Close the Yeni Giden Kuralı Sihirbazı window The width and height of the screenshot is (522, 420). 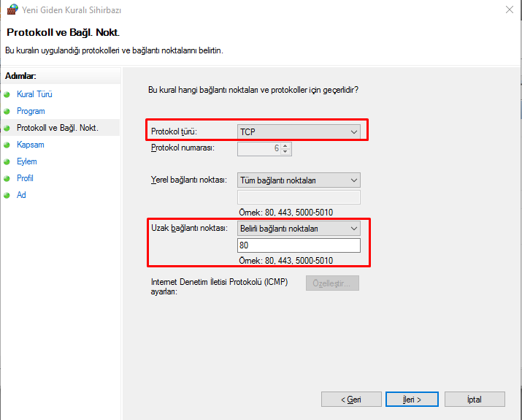click(x=508, y=10)
